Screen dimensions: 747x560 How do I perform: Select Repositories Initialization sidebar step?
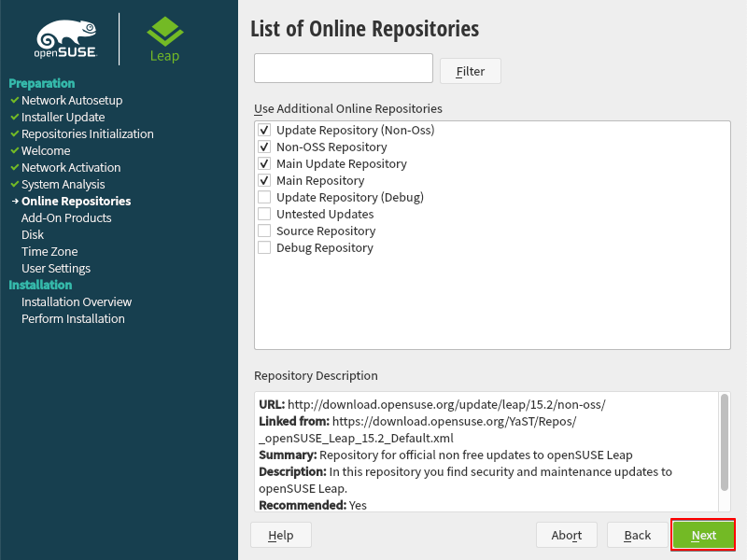point(88,133)
